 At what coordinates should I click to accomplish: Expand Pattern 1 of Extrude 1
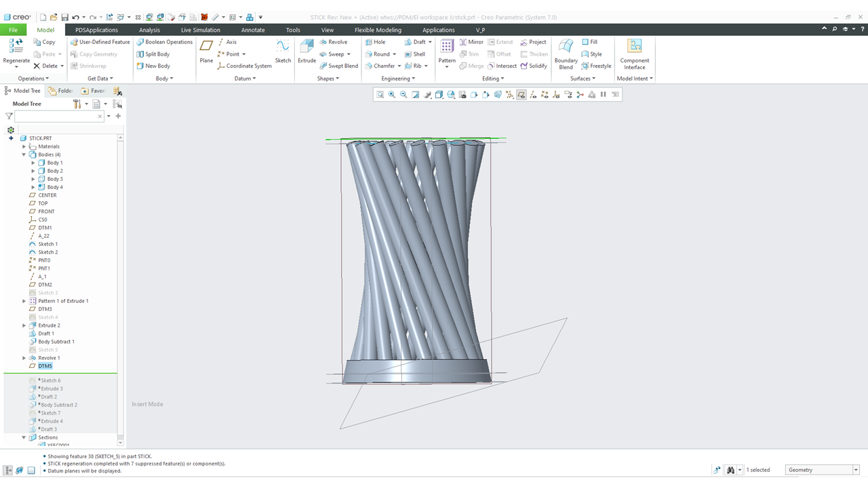tap(24, 301)
